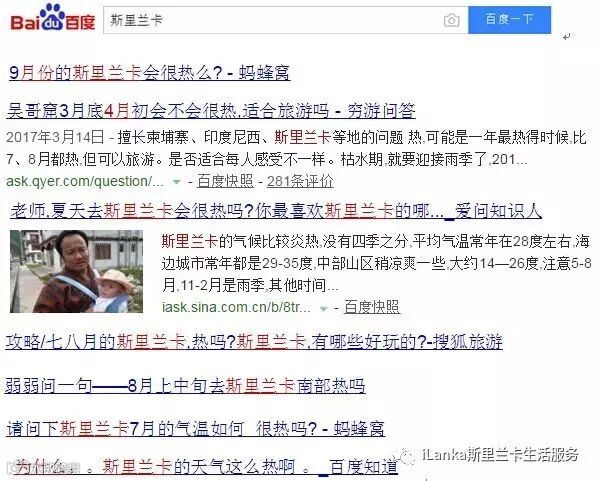Click the man with baby thumbnail

(77, 271)
